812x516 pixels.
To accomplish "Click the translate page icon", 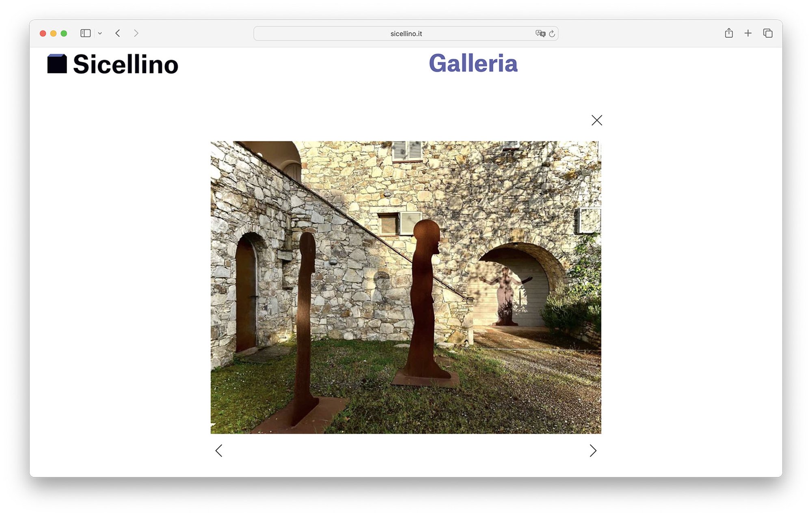I will [540, 34].
